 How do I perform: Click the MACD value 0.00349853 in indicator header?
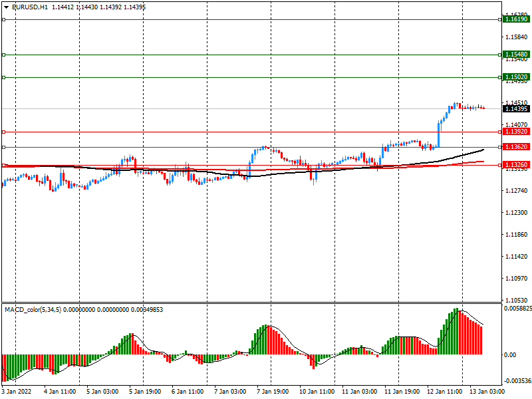(146, 310)
